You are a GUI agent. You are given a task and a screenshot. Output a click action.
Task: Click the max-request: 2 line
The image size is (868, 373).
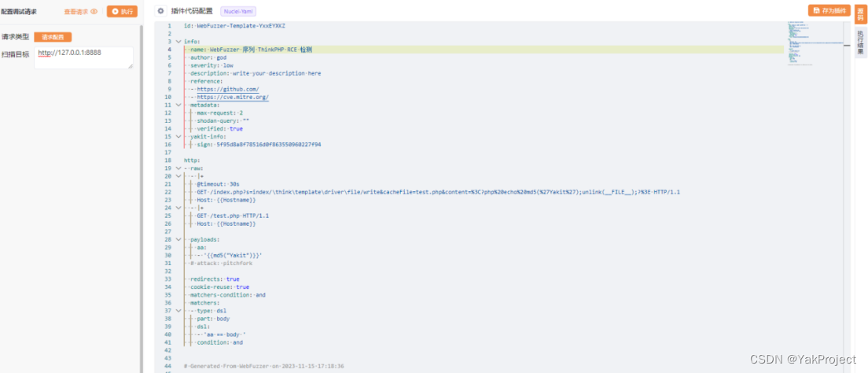coord(219,113)
